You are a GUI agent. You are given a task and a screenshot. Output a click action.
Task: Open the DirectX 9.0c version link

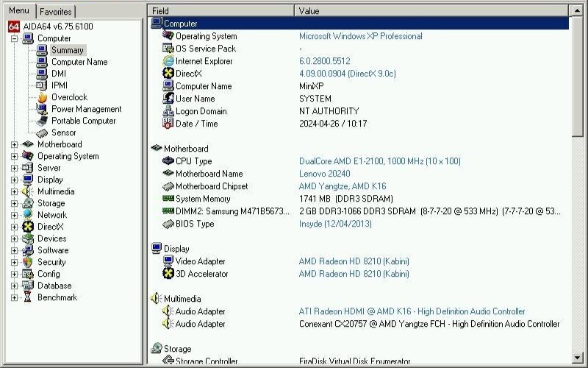pyautogui.click(x=347, y=73)
